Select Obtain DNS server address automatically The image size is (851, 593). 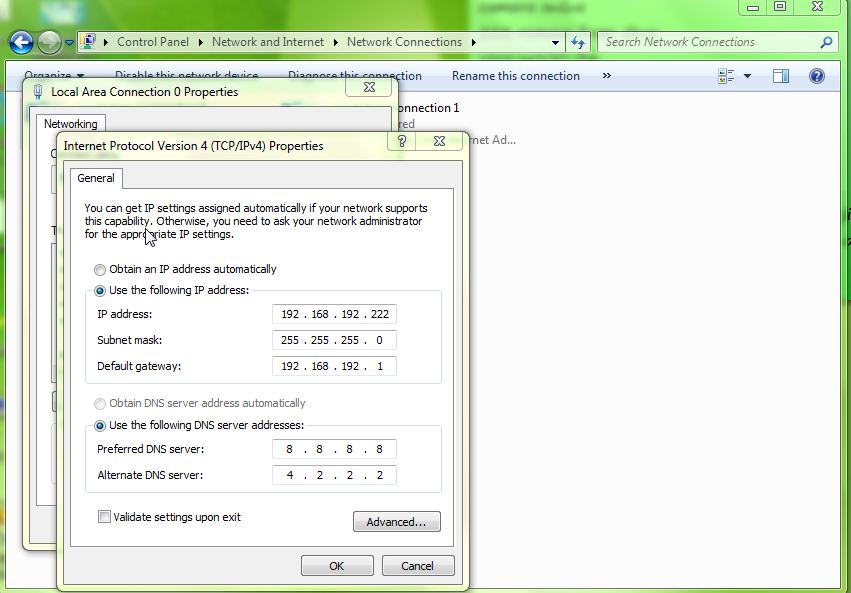pos(99,403)
